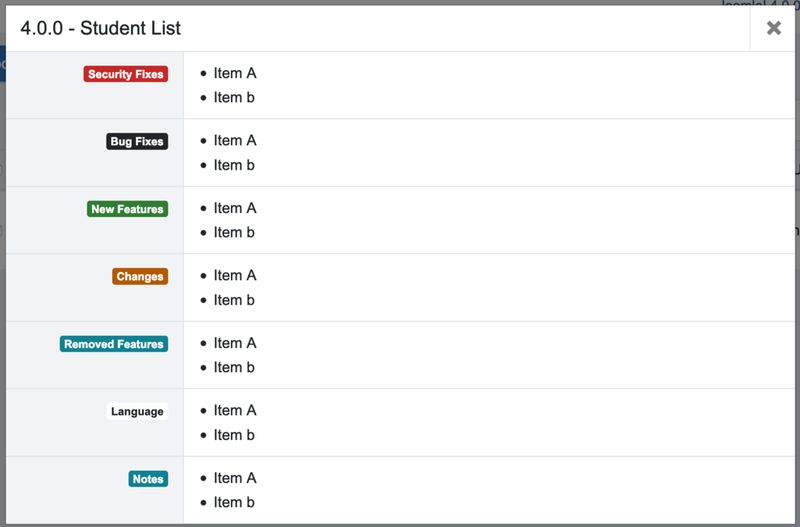Viewport: 800px width, 527px height.
Task: Click the white Language badge
Action: pos(137,412)
